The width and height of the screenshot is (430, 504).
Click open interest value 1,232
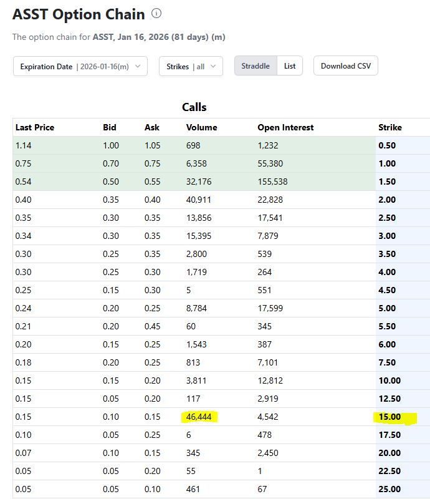pos(268,145)
